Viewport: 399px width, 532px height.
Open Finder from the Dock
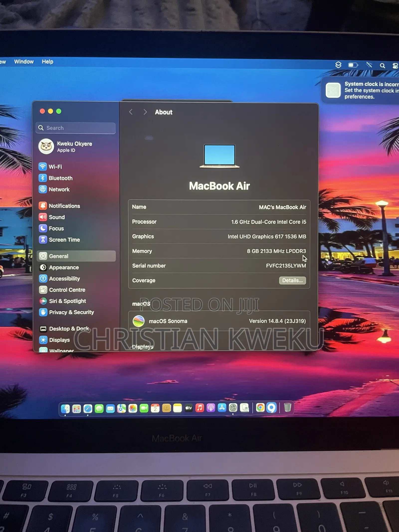[65, 408]
